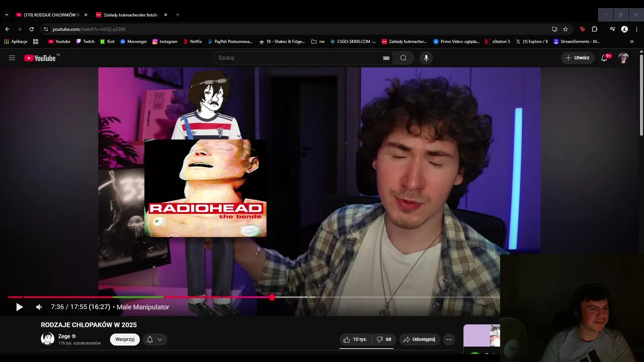Open the Instagram bookmark

pos(165,42)
